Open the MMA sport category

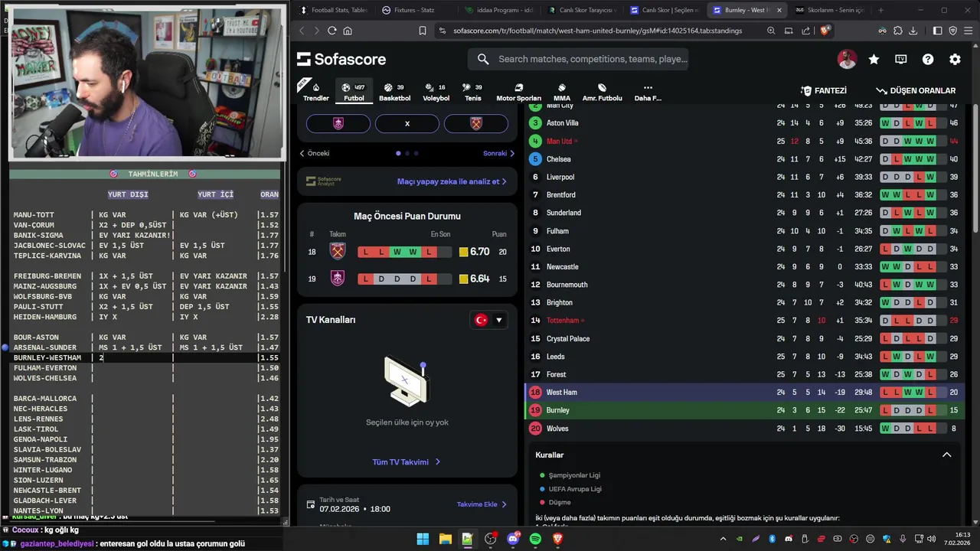(x=562, y=92)
